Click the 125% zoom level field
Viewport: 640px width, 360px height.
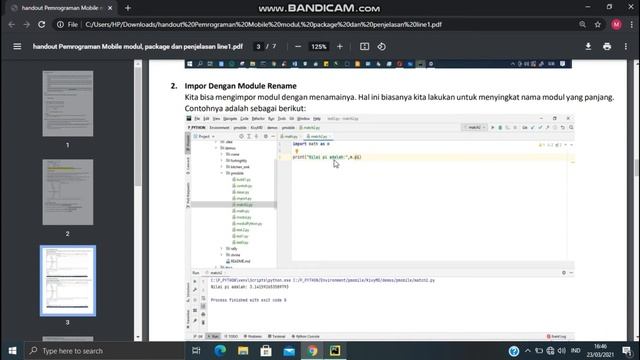pyautogui.click(x=319, y=47)
